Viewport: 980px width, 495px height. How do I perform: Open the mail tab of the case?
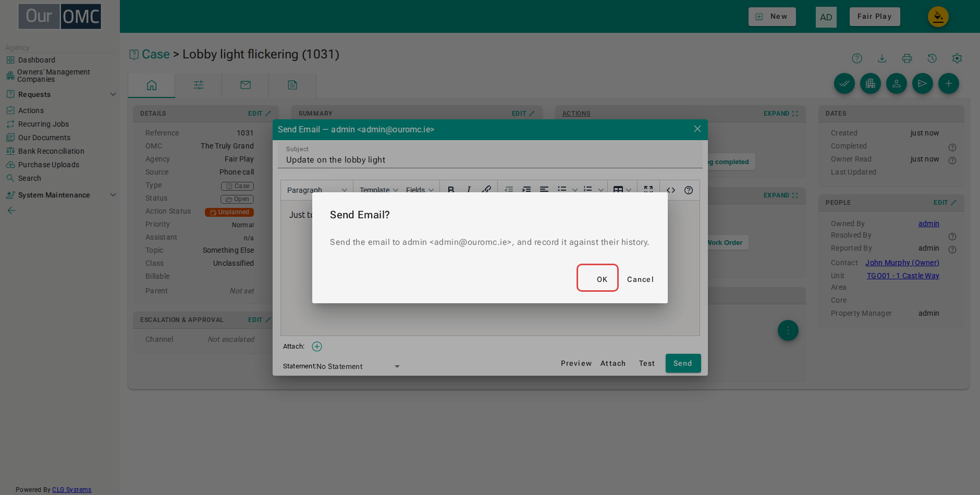point(246,85)
